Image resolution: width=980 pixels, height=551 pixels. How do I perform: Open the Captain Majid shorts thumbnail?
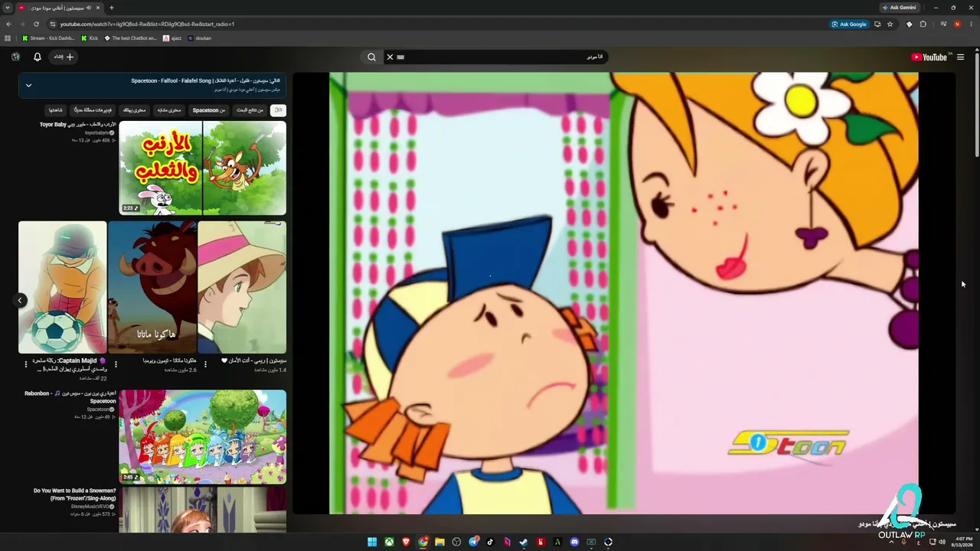63,287
